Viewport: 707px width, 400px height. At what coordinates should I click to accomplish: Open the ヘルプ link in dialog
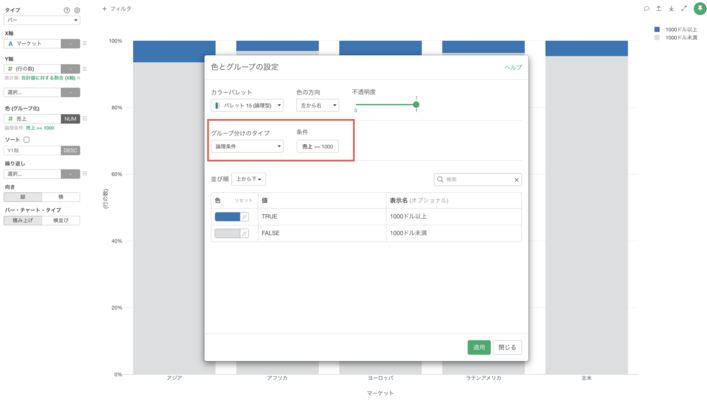[x=512, y=67]
